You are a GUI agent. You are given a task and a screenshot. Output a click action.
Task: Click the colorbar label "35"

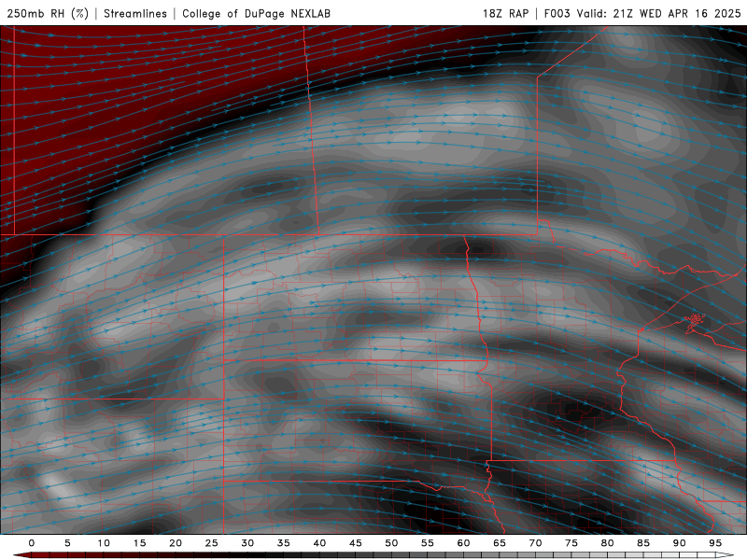pos(284,543)
